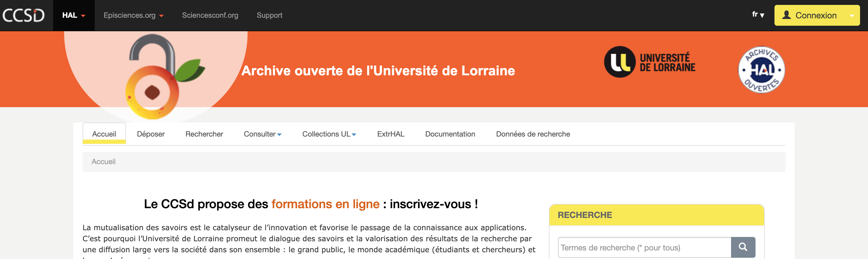Visit the Sciencesconf.org link
Viewport: 868px width, 259px height.
[x=210, y=15]
